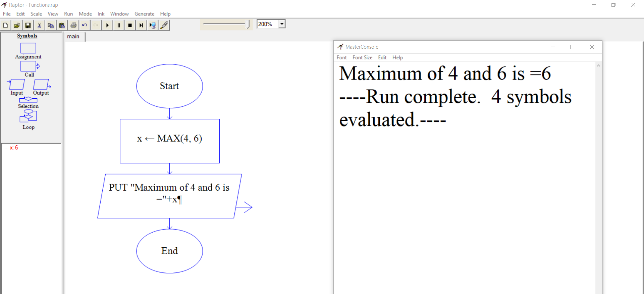Switch to the main tab
This screenshot has width=644, height=294.
(73, 36)
